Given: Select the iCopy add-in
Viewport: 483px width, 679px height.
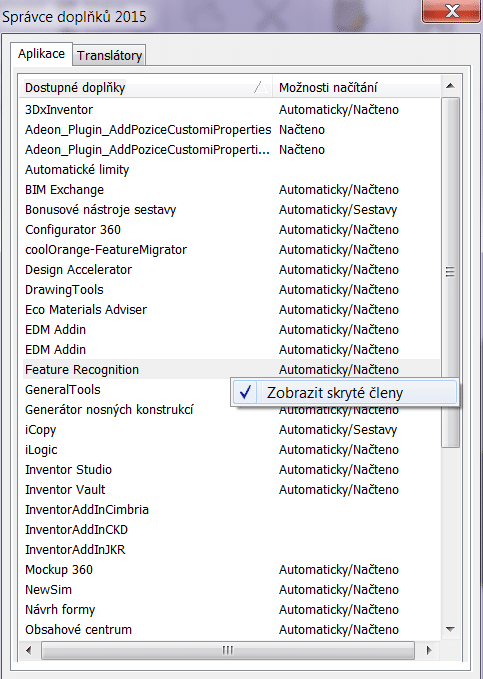Looking at the screenshot, I should [230, 430].
